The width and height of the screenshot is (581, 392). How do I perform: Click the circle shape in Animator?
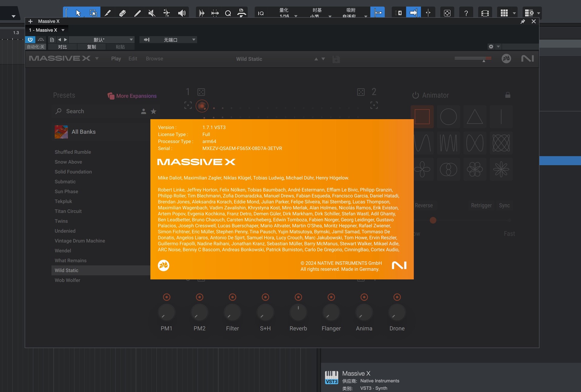point(448,117)
